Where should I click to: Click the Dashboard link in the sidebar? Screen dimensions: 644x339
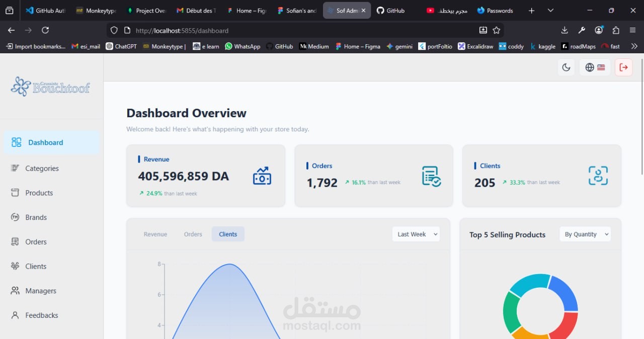click(44, 142)
